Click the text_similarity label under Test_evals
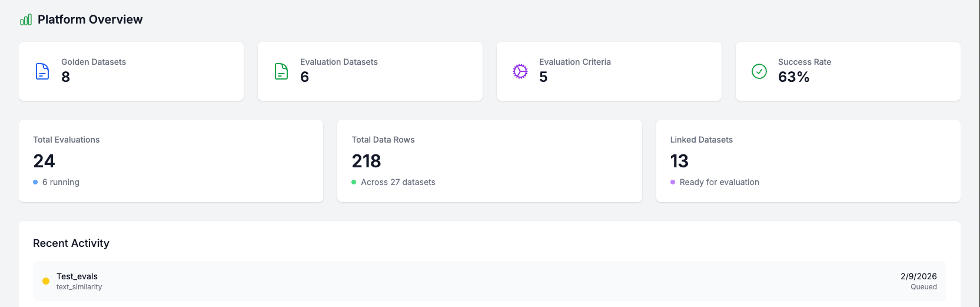Image resolution: width=980 pixels, height=307 pixels. click(79, 287)
